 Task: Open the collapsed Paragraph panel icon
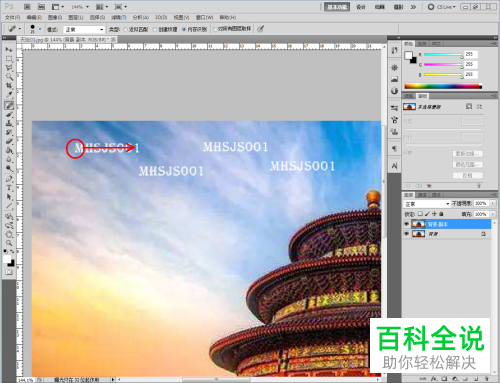(395, 149)
